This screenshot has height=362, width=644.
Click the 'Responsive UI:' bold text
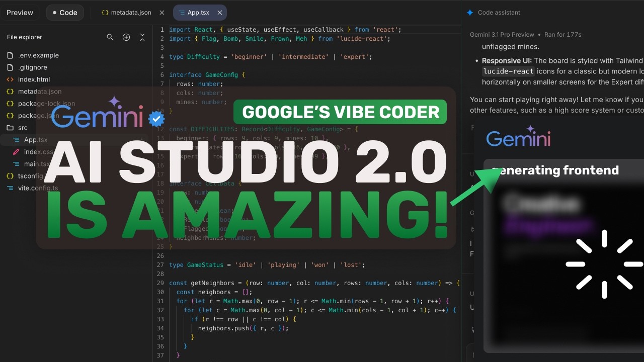[x=507, y=60]
